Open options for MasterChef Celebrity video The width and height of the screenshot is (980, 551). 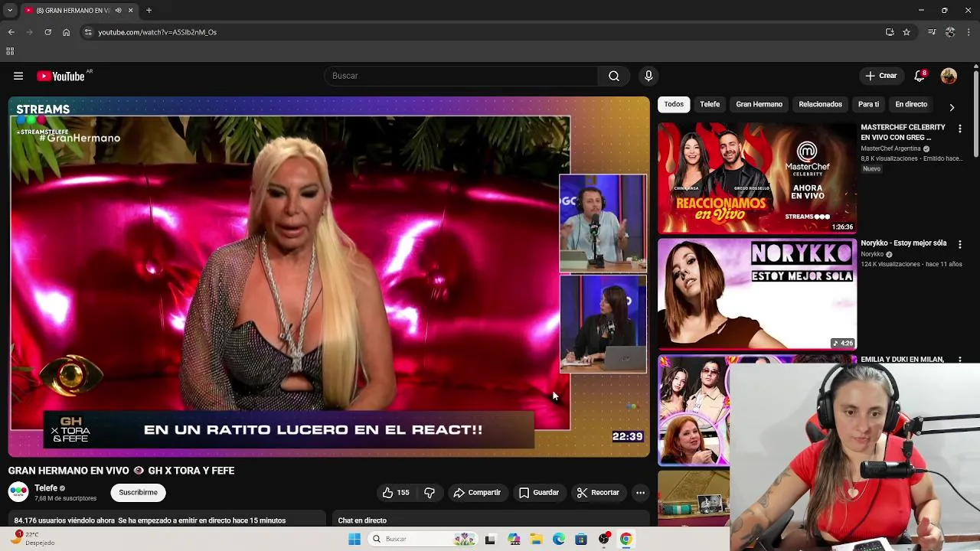pos(959,129)
